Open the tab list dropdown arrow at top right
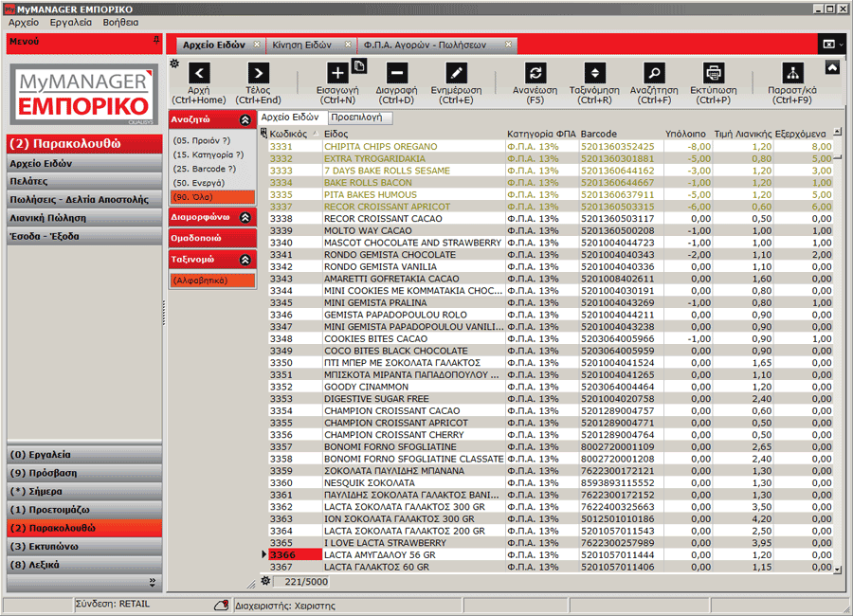 [x=841, y=45]
